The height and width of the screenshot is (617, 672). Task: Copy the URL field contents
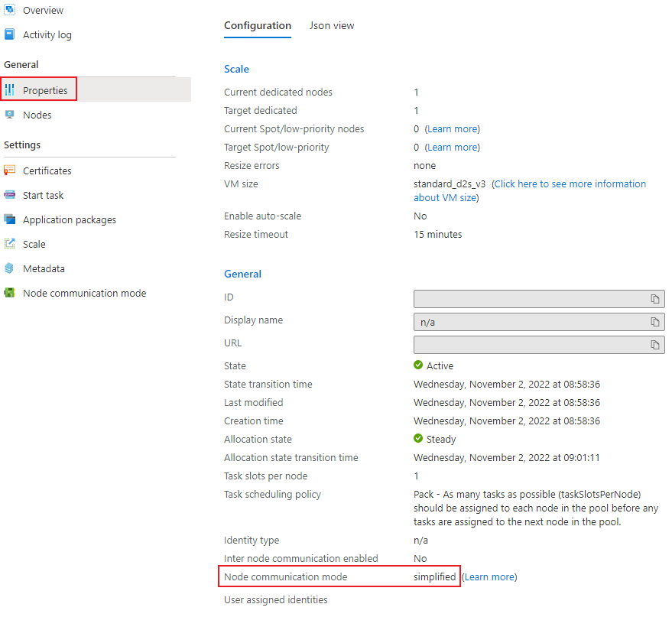pos(655,344)
